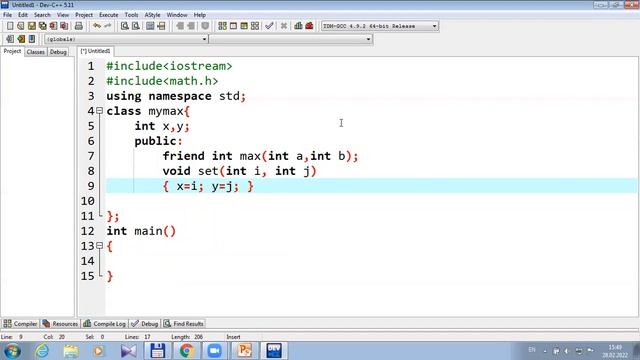Collapse the main function fold marker
The width and height of the screenshot is (640, 360).
pyautogui.click(x=99, y=246)
